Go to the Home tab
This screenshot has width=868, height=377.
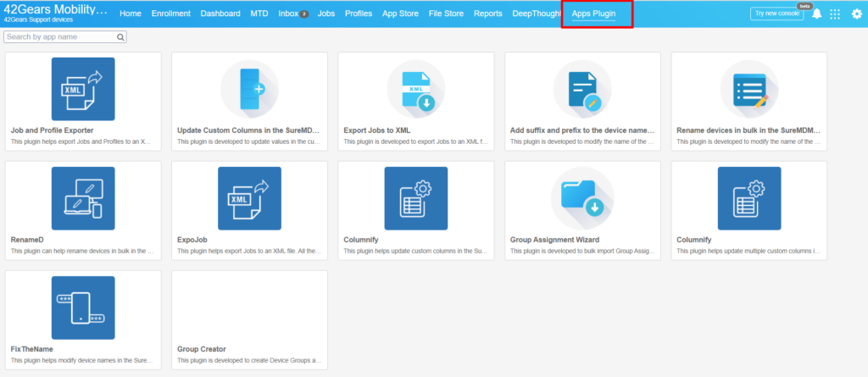coord(130,14)
